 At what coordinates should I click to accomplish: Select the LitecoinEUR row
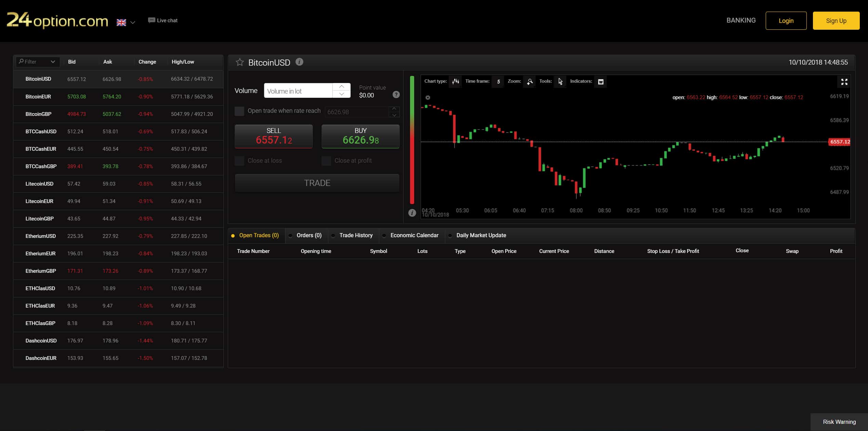coord(118,201)
